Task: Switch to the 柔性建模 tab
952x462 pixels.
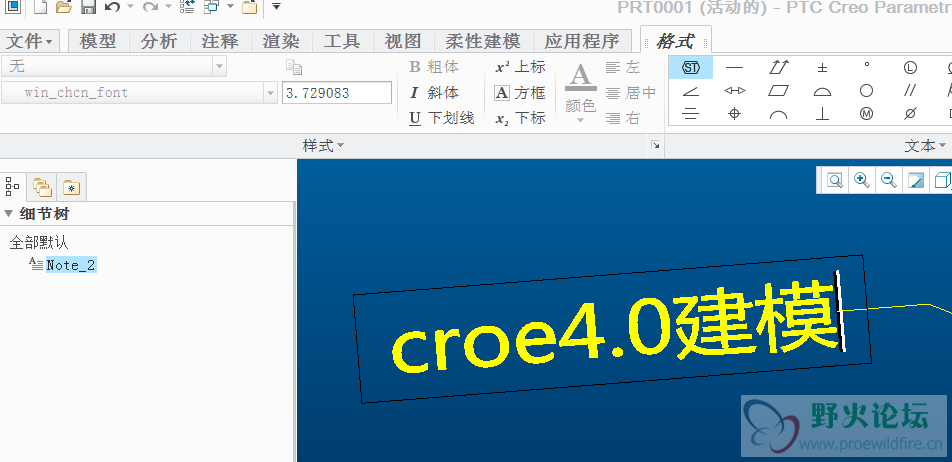Action: 483,41
